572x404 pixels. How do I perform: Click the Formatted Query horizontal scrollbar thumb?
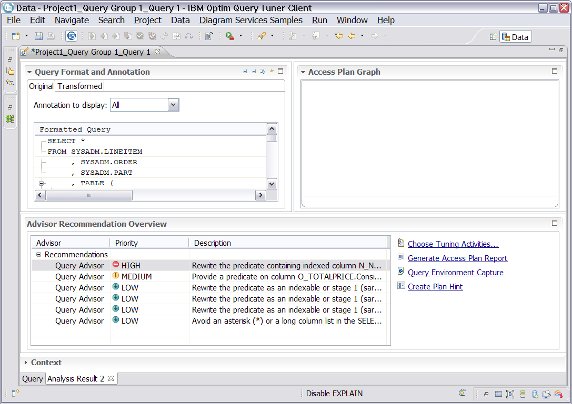pos(89,195)
